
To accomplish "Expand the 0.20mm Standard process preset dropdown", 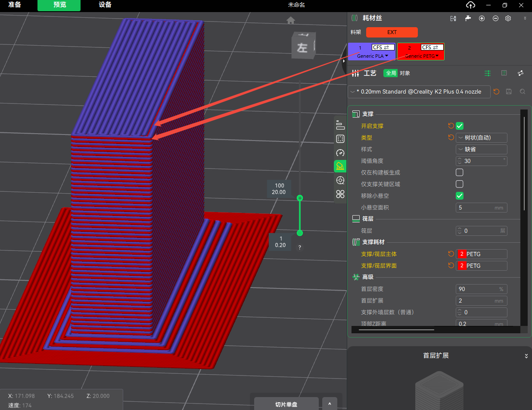I will click(419, 92).
